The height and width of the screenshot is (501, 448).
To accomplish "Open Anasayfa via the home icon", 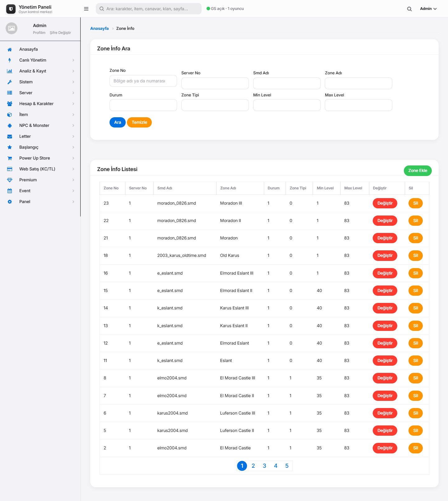I will tap(10, 49).
